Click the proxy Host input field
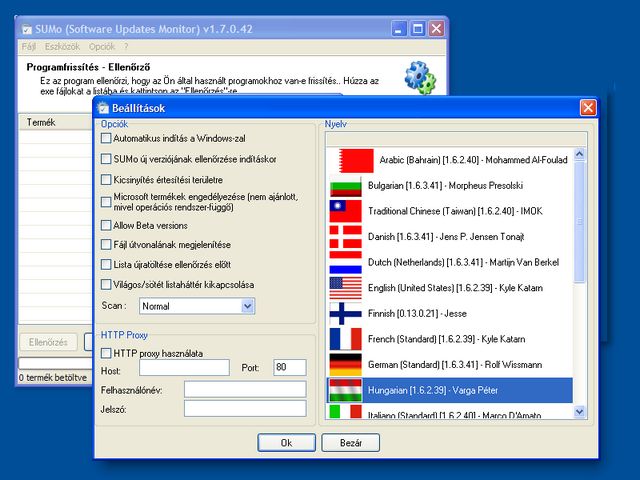 click(184, 367)
